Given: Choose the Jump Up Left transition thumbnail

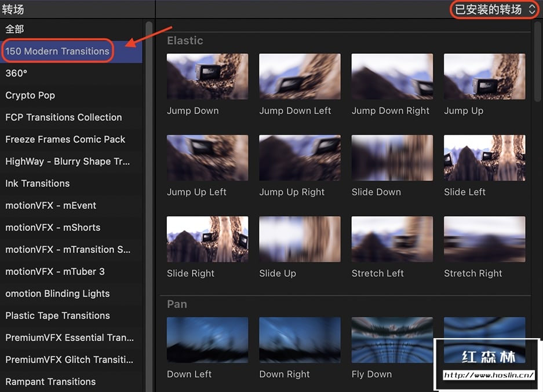Looking at the screenshot, I should coord(207,157).
